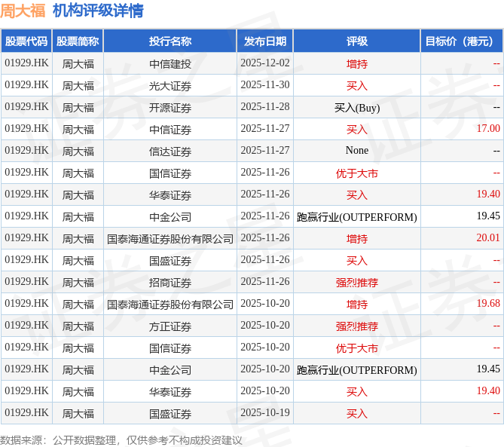Click the 发布日期 column header
Image resolution: width=504 pixels, height=447 pixels.
[265, 41]
